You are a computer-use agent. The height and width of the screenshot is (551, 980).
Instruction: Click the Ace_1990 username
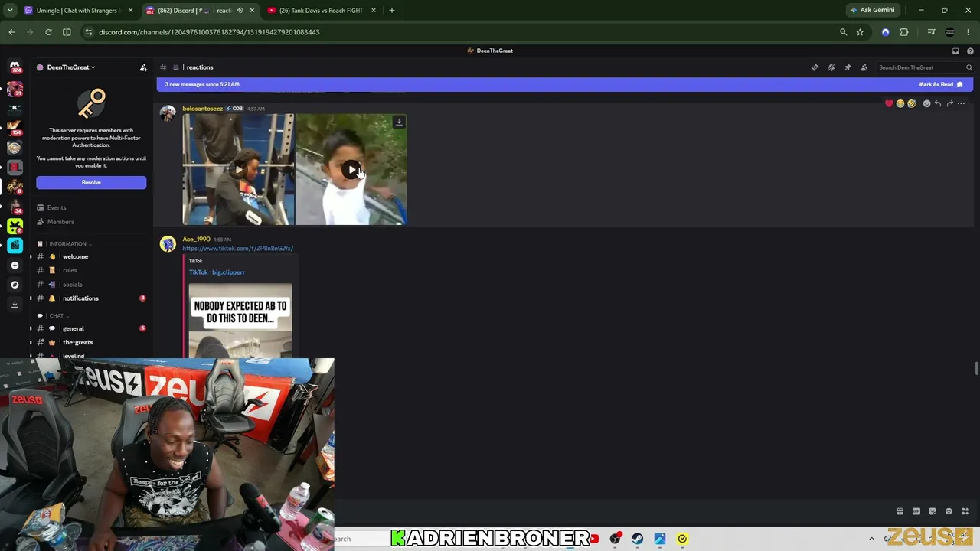196,240
